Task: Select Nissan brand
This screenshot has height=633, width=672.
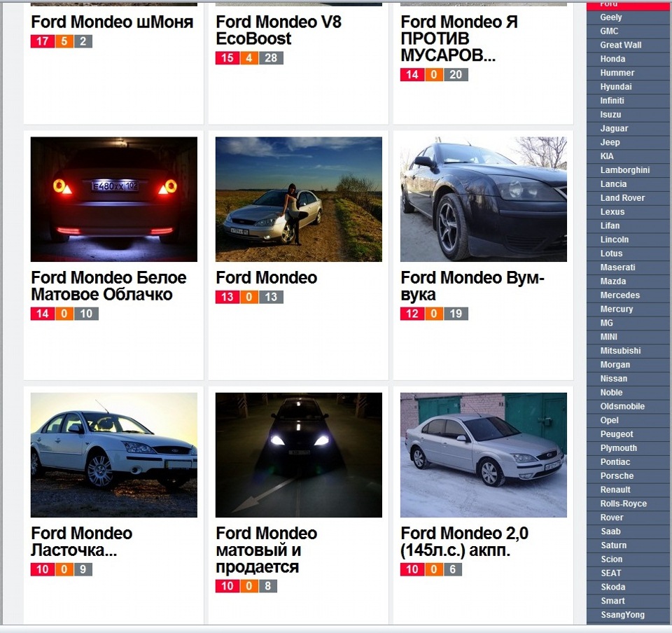Action: 629,379
